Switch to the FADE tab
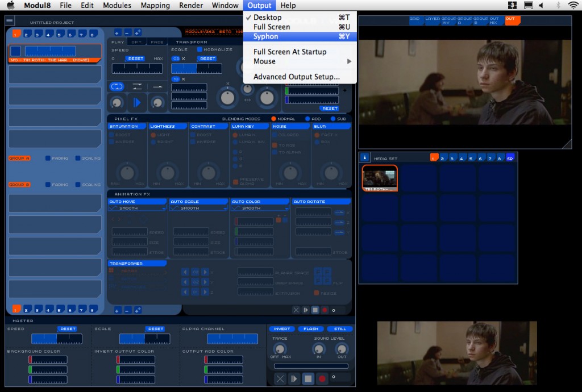582x392 pixels. click(157, 42)
